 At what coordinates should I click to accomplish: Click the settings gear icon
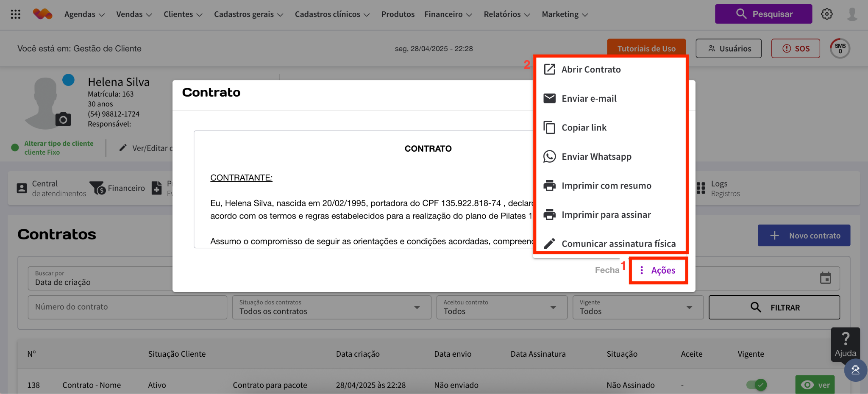(826, 14)
